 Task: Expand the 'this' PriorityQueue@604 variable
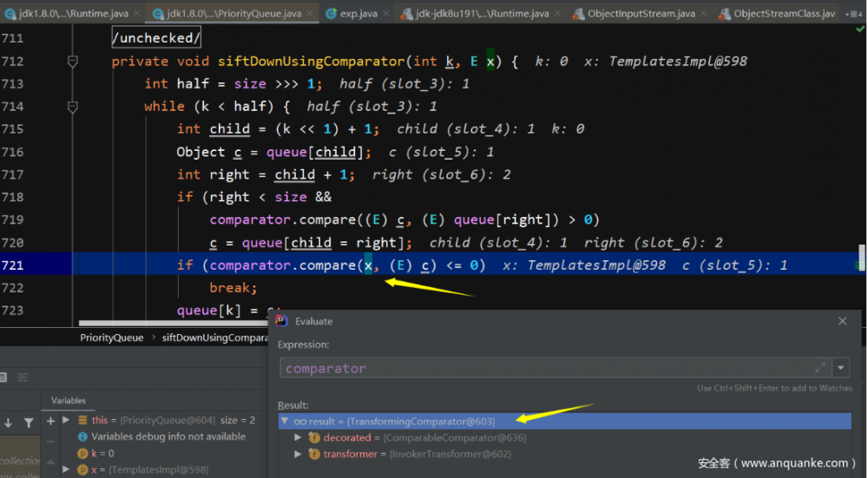pyautogui.click(x=67, y=421)
